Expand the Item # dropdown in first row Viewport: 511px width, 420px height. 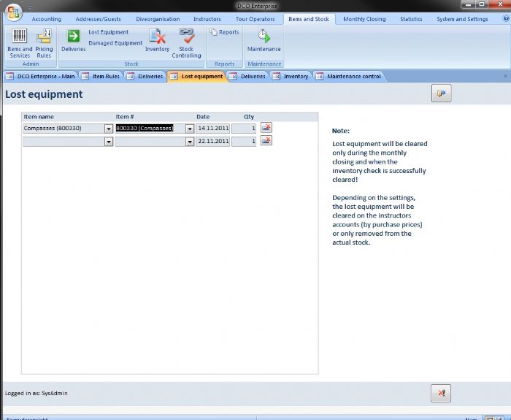tap(190, 129)
